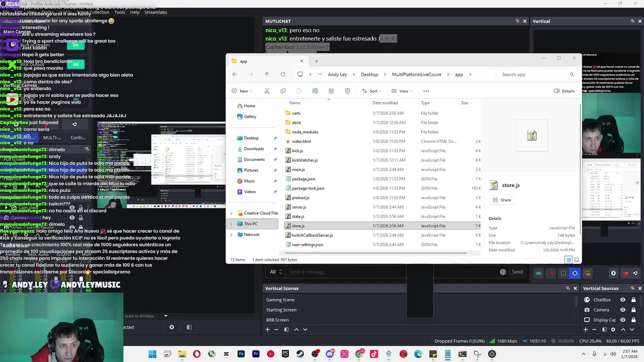Open the Streamlabs menu in OBS
The height and width of the screenshot is (362, 644).
tap(155, 12)
